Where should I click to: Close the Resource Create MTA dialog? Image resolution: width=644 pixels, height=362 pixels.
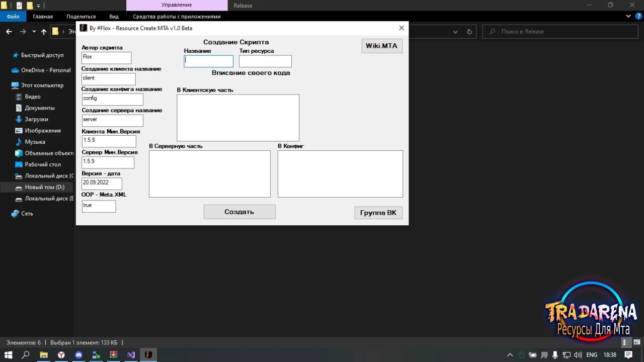point(401,28)
